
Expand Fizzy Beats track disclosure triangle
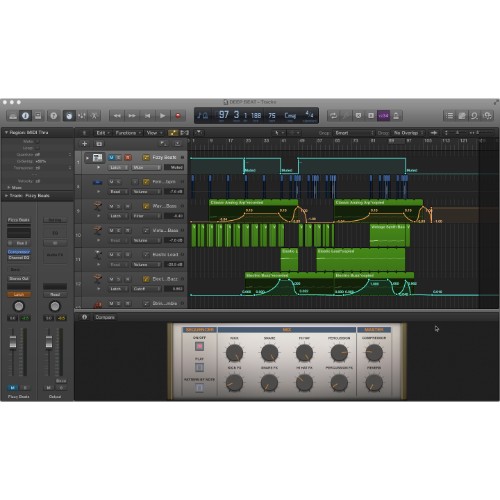(x=87, y=158)
